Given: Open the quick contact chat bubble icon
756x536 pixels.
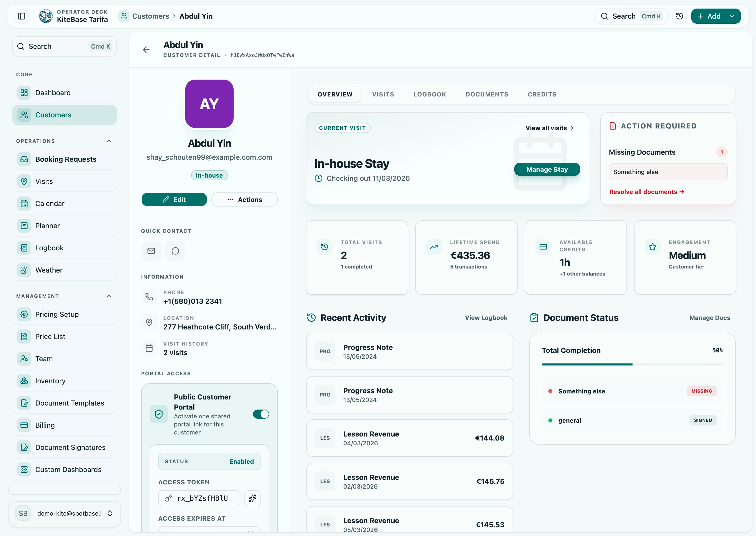Looking at the screenshot, I should click(x=175, y=251).
